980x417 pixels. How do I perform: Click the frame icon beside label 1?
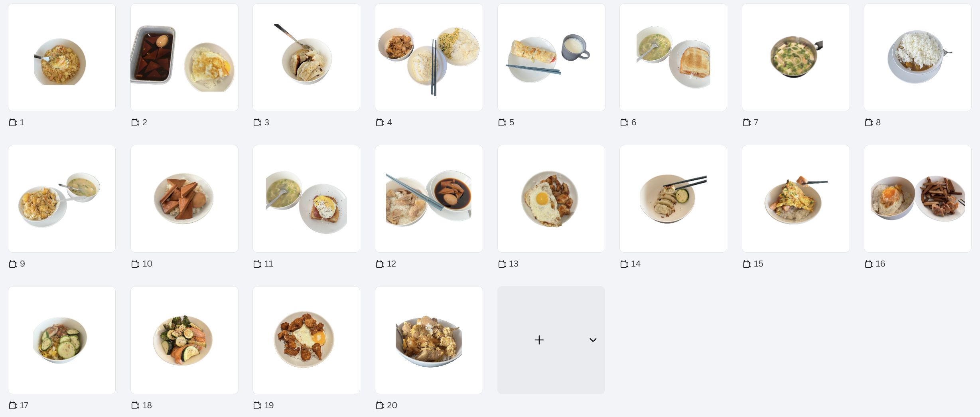13,123
